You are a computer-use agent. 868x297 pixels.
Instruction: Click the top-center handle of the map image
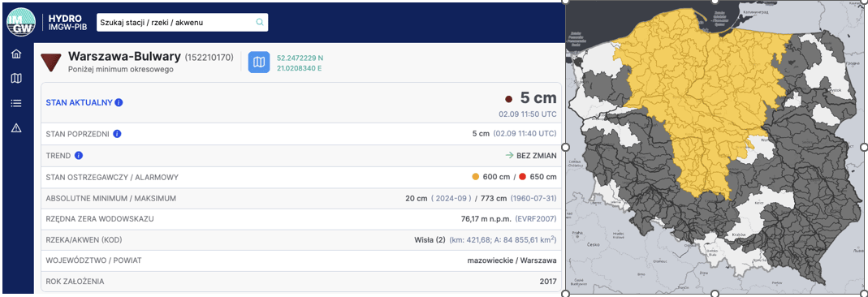[715, 2]
